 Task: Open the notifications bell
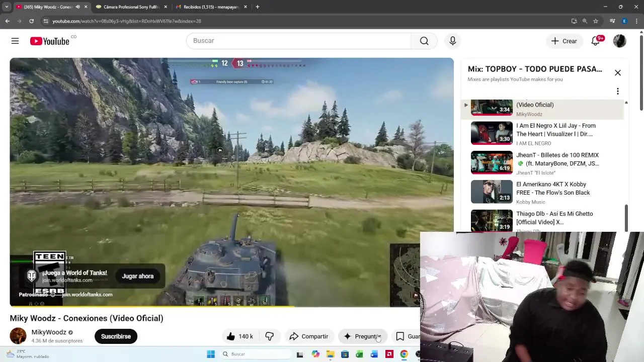[596, 41]
